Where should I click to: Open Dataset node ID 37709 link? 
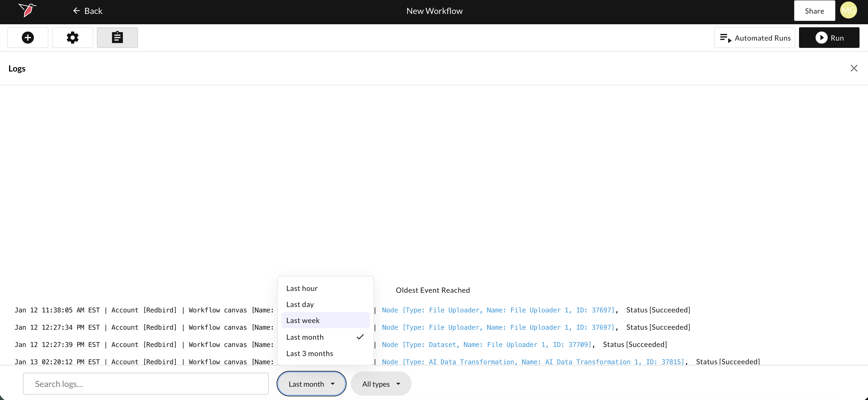tap(486, 345)
